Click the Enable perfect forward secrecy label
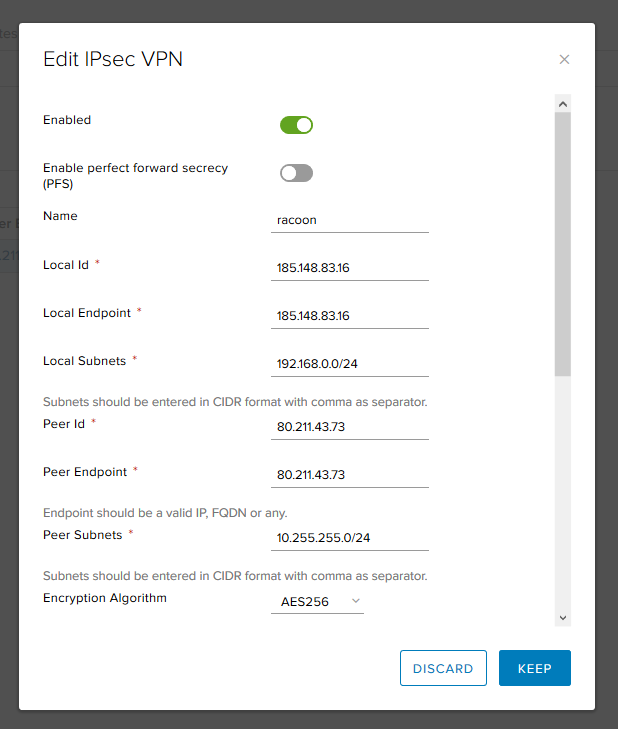This screenshot has width=618, height=729. [135, 176]
